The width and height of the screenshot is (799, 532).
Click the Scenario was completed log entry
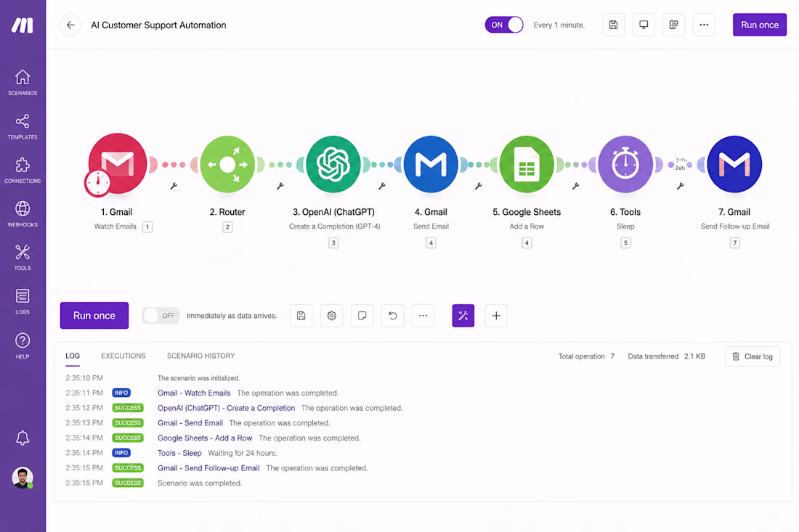pyautogui.click(x=200, y=483)
